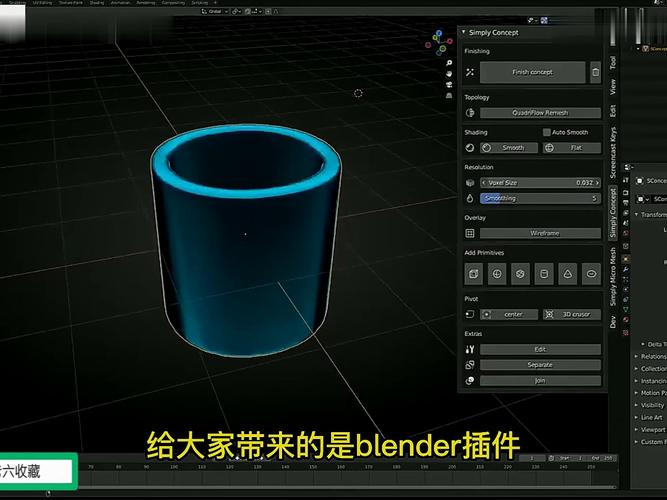
Task: Add a cube primitive
Action: [473, 274]
